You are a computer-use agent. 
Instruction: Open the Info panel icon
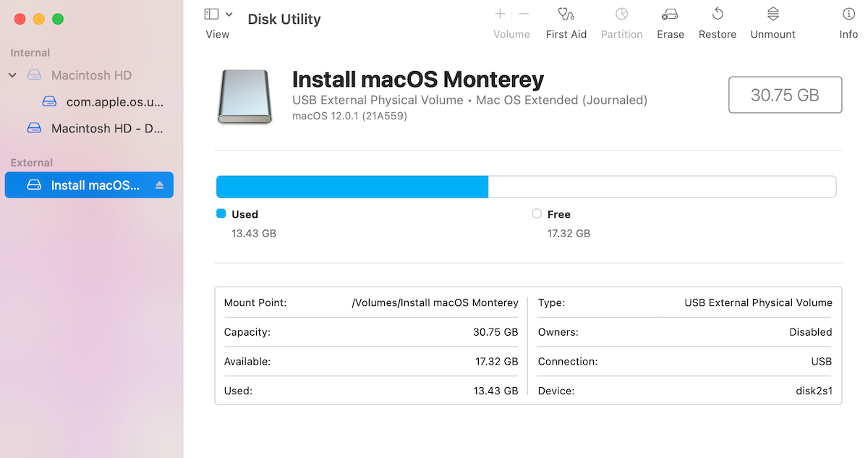[x=848, y=14]
